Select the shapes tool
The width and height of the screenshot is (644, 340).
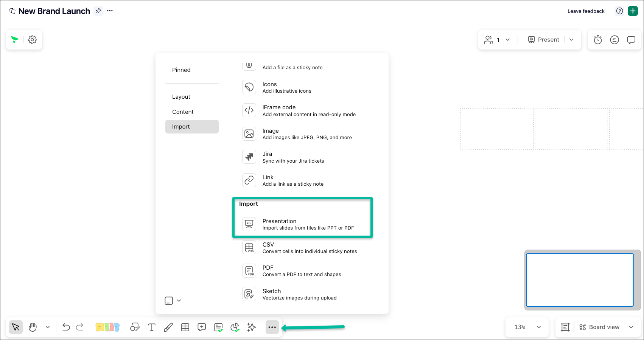tap(135, 327)
